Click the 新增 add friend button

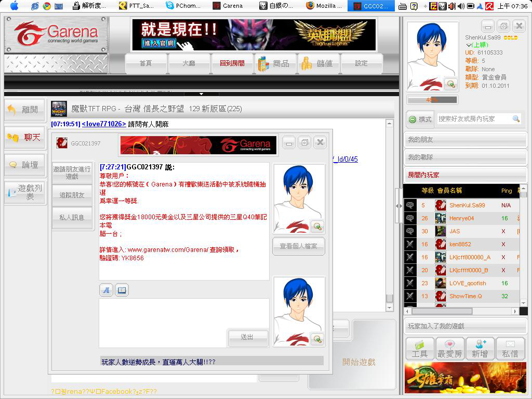click(x=480, y=349)
